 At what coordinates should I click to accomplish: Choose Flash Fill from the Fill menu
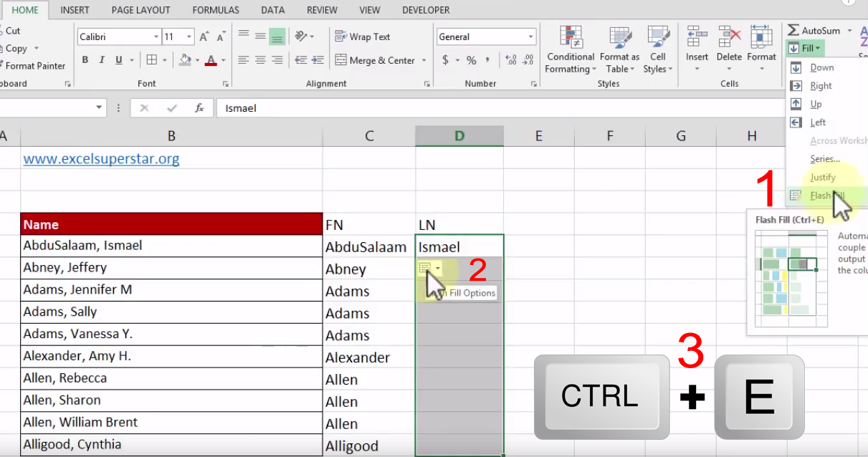tap(828, 196)
